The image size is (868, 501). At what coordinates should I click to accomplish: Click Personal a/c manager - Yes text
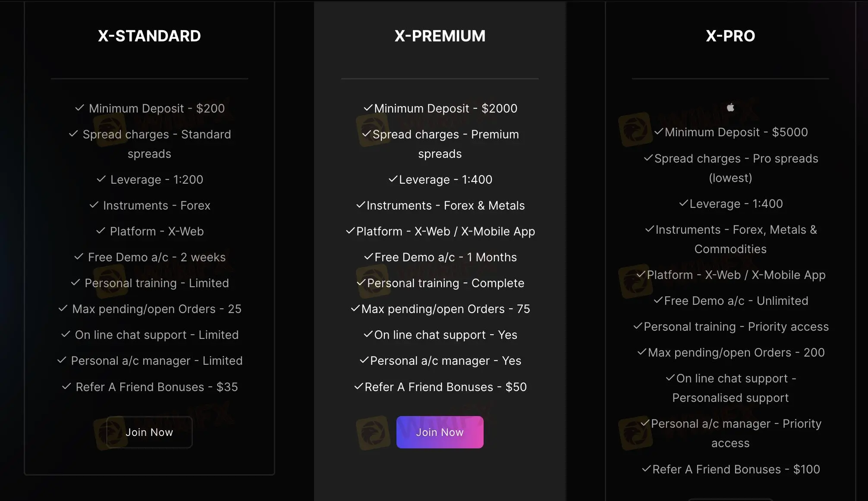[x=446, y=360]
